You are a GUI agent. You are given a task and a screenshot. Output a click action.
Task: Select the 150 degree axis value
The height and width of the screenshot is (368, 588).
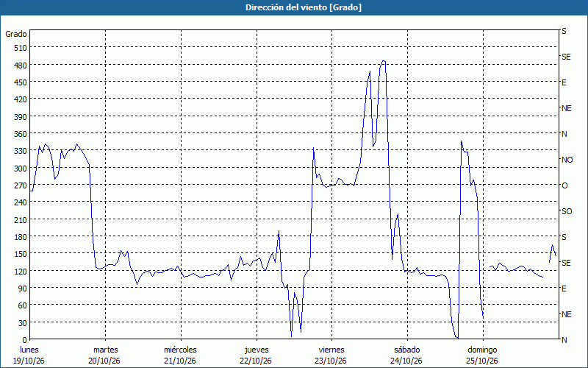[x=20, y=254]
